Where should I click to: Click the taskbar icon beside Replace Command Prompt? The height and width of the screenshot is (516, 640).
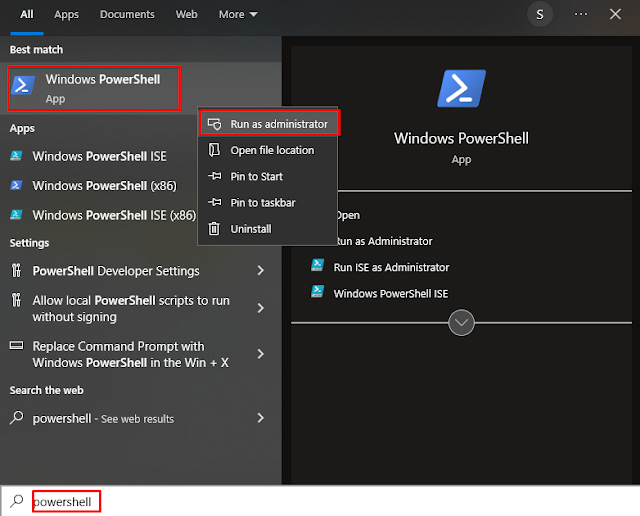pos(16,345)
